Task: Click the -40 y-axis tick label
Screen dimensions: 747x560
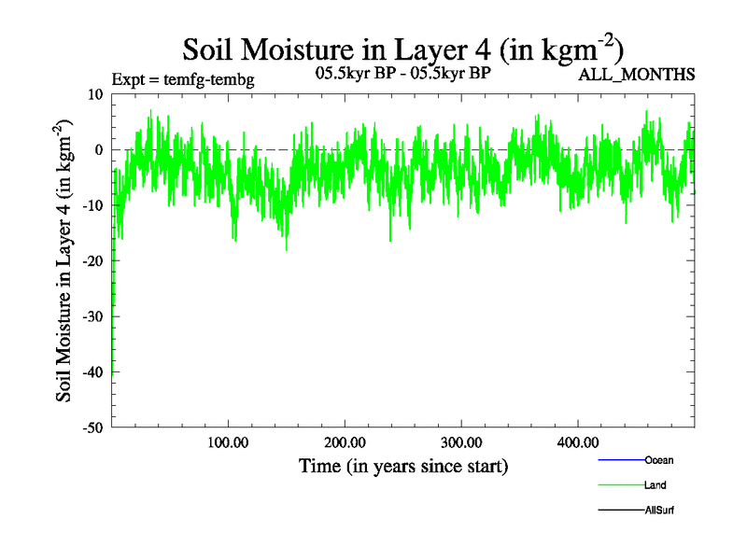Action: (92, 372)
